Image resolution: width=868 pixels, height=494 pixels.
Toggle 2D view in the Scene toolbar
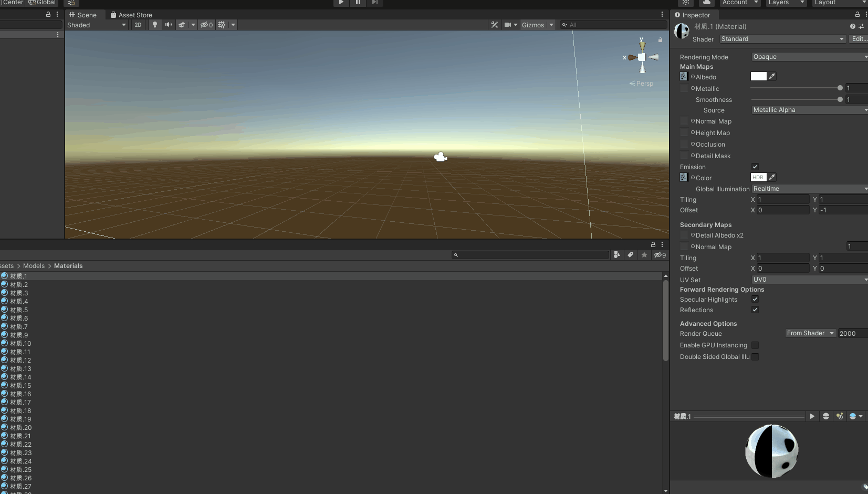(x=138, y=25)
